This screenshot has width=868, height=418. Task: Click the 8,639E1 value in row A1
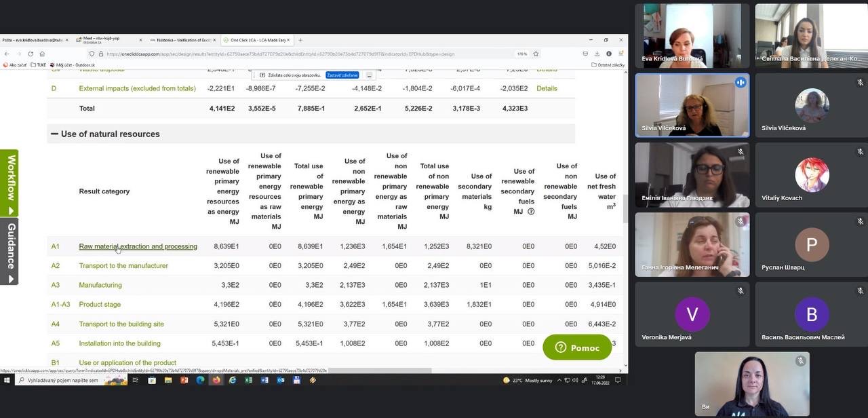[x=226, y=246]
